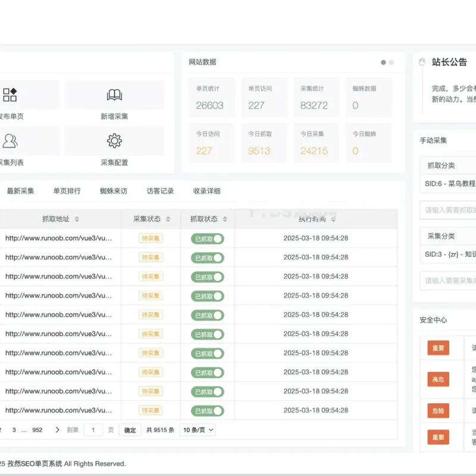This screenshot has width=476, height=476.
Task: Go to page 3 in pagination
Action: [x=14, y=430]
